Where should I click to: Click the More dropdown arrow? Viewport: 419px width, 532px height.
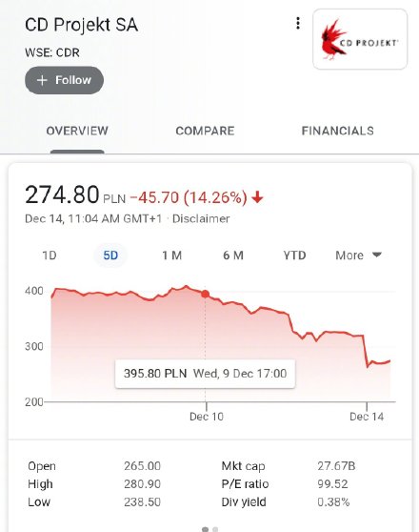click(377, 255)
